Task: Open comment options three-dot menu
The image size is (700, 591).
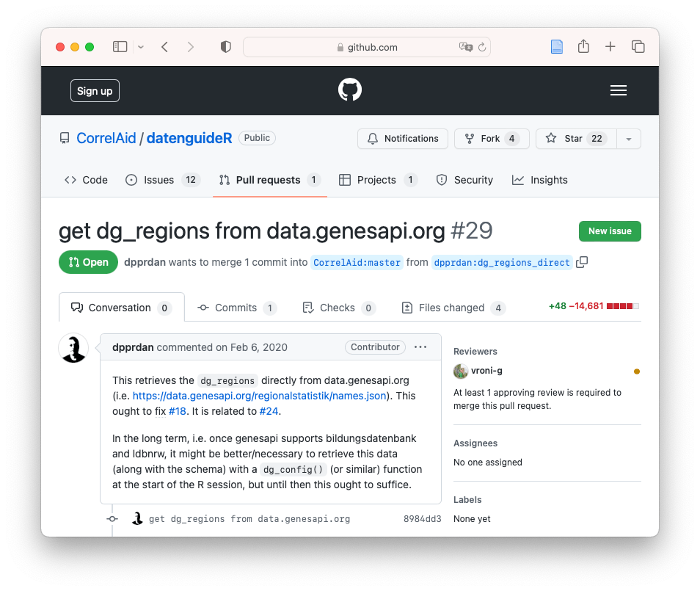Action: pyautogui.click(x=420, y=347)
